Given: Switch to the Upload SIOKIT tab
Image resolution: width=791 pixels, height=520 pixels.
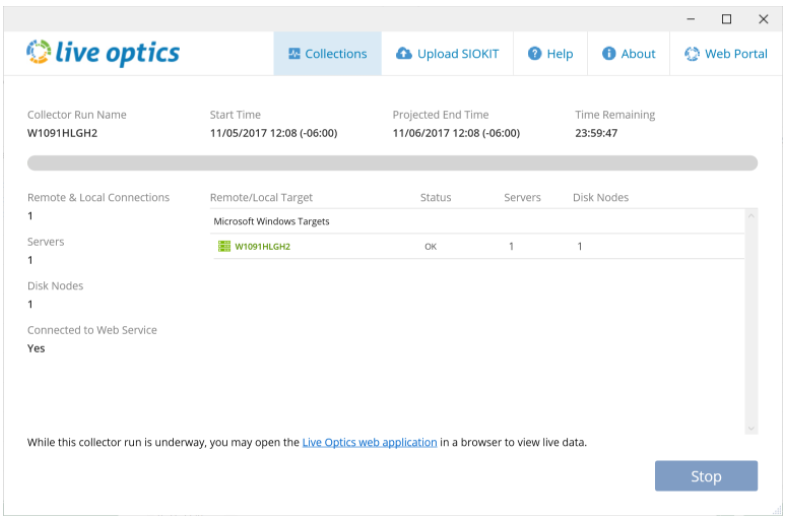Looking at the screenshot, I should (x=447, y=53).
